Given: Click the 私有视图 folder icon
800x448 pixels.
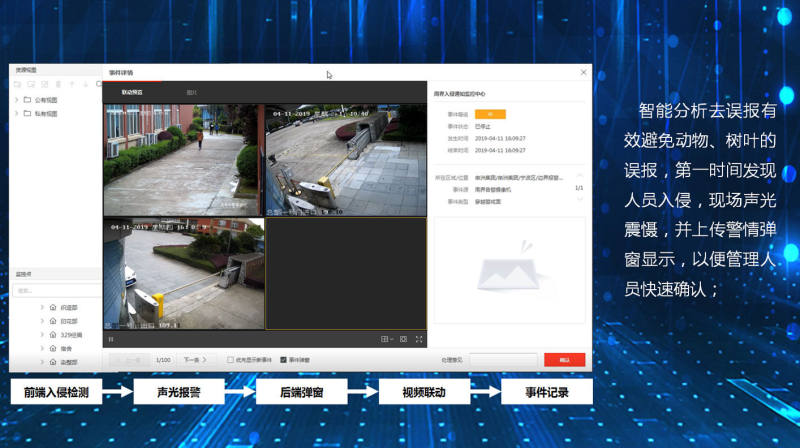Looking at the screenshot, I should 27,114.
